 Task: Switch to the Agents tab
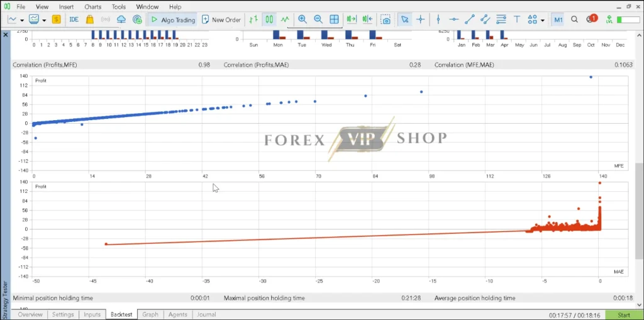(x=177, y=315)
